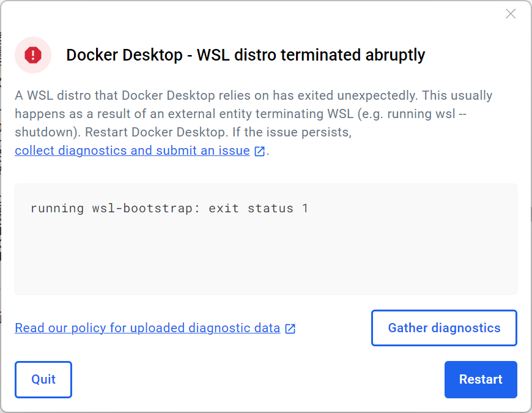Click external-link icon after 'submit an issue'

click(x=260, y=151)
